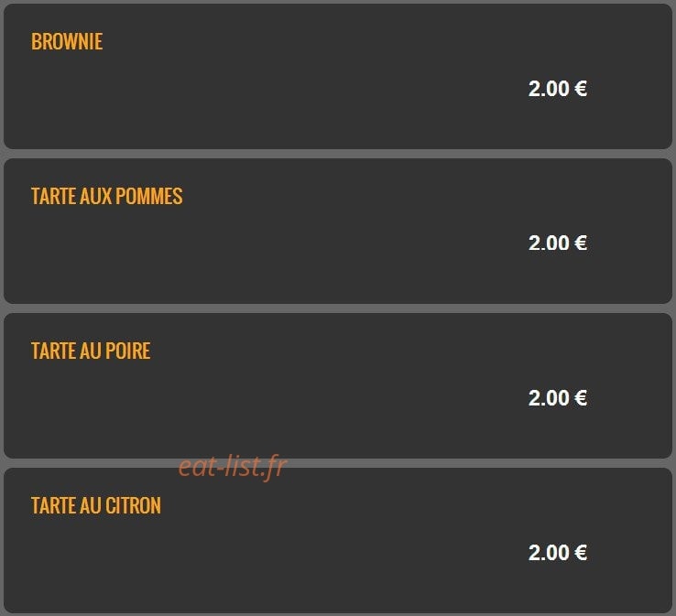Select the word POIRE in third card
This screenshot has height=616, width=676.
128,351
